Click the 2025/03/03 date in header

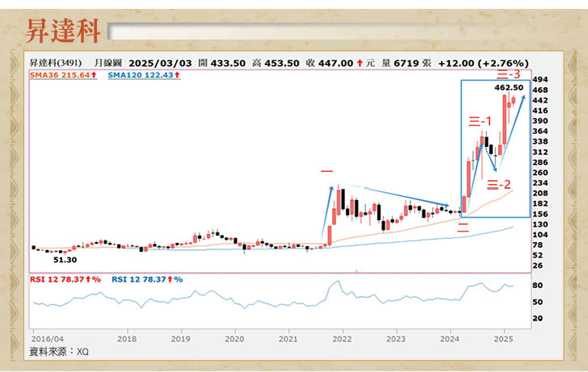point(160,63)
